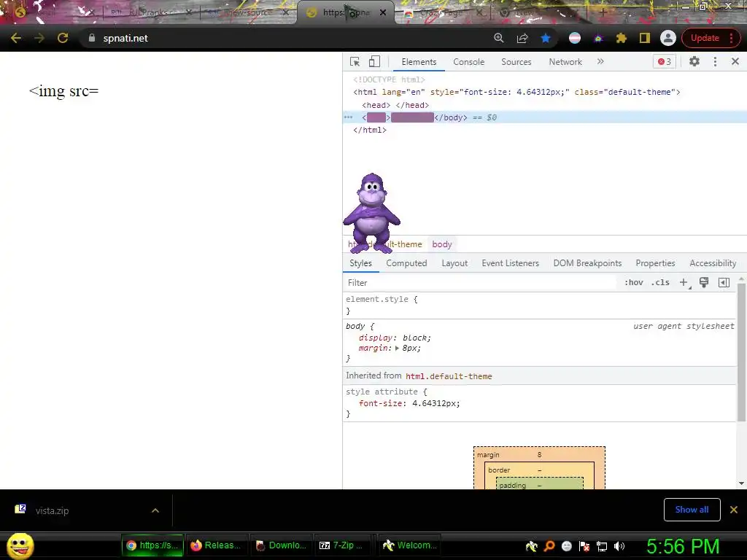The height and width of the screenshot is (560, 747).
Task: Switch to the Firefox Releas... taskbar button
Action: point(216,545)
